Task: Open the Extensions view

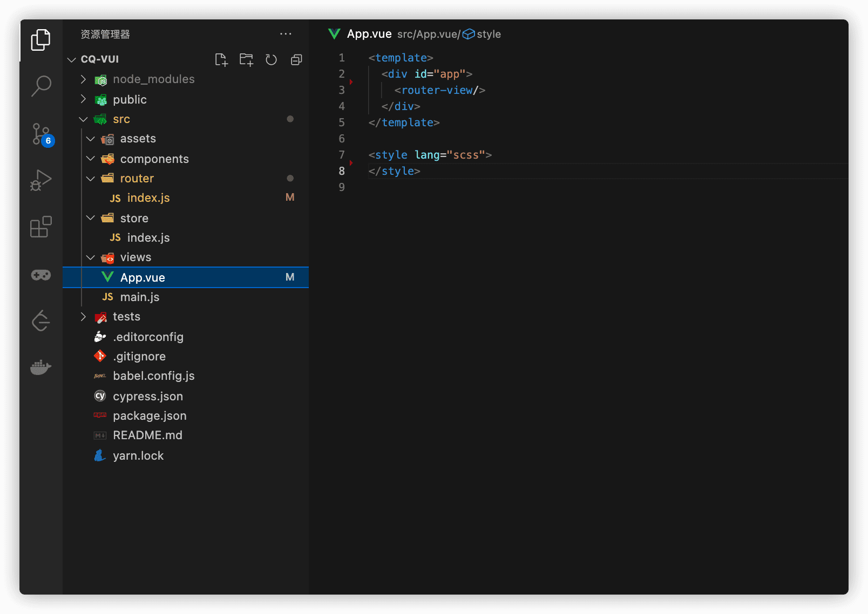Action: 41,227
